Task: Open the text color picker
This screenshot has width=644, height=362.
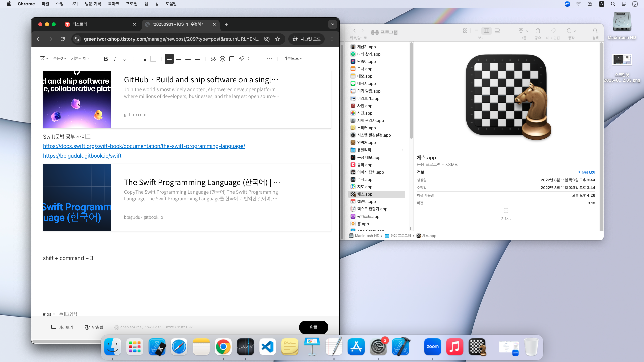Action: click(x=143, y=59)
